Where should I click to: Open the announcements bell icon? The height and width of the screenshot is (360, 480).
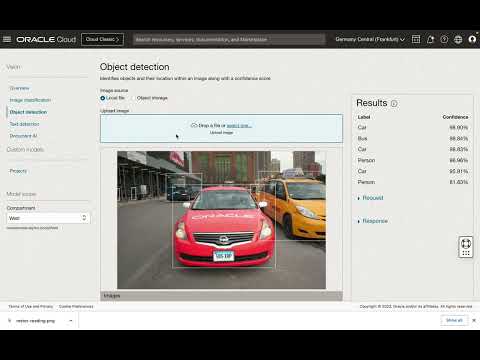point(430,39)
